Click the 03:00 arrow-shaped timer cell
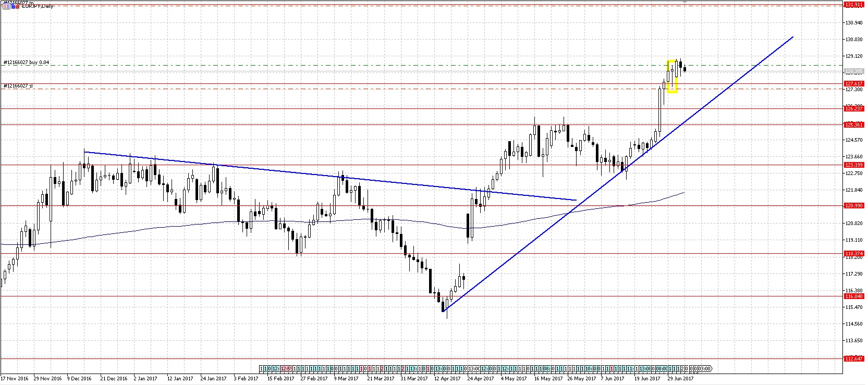This screenshot has height=385, width=868. tap(704, 368)
